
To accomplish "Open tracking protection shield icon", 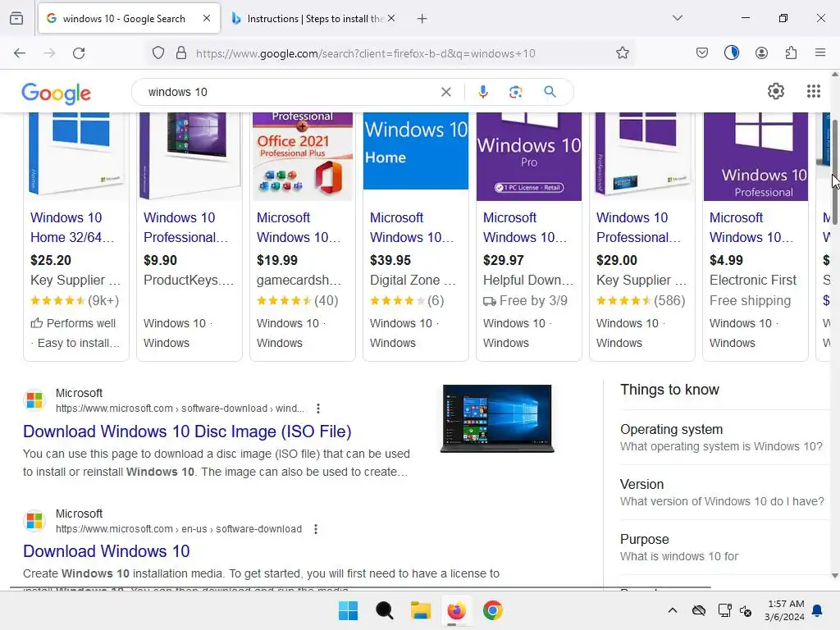I will coord(158,53).
